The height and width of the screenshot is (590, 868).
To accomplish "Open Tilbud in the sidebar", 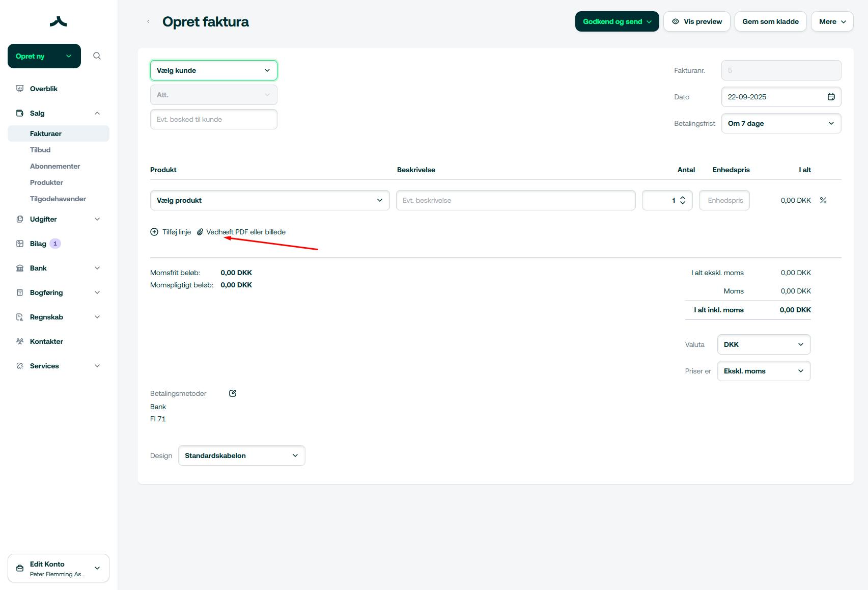I will (x=40, y=150).
